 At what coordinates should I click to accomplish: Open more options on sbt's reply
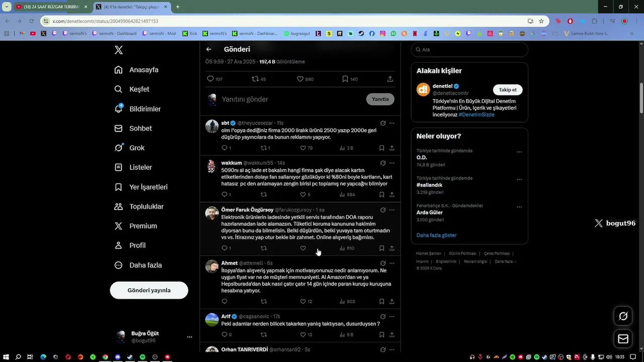click(392, 123)
